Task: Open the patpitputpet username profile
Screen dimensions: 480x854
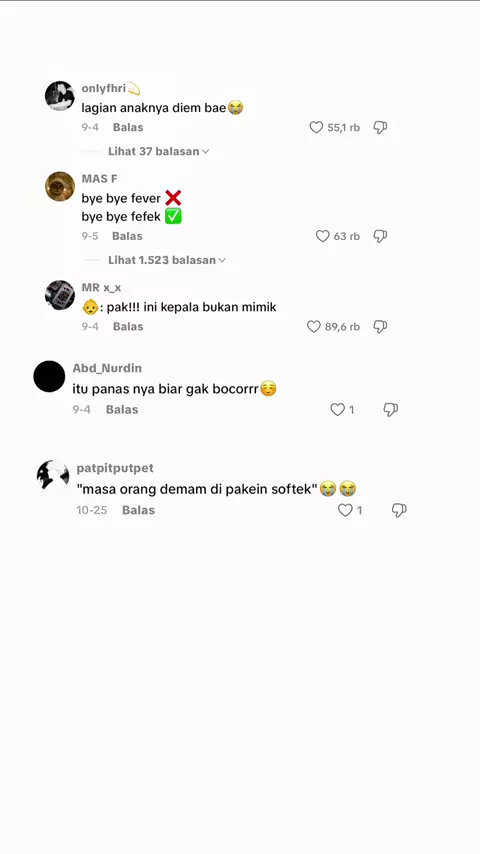Action: click(115, 468)
